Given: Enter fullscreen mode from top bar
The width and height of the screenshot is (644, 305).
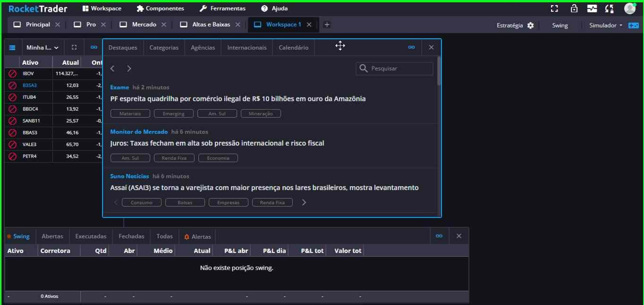Looking at the screenshot, I should pos(554,9).
